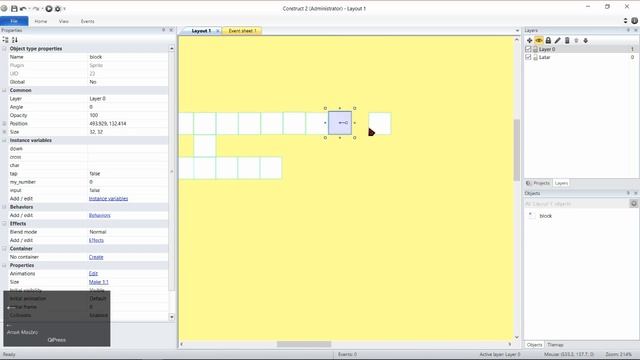Collapse Instance variables section
The image size is (640, 360).
[4, 140]
